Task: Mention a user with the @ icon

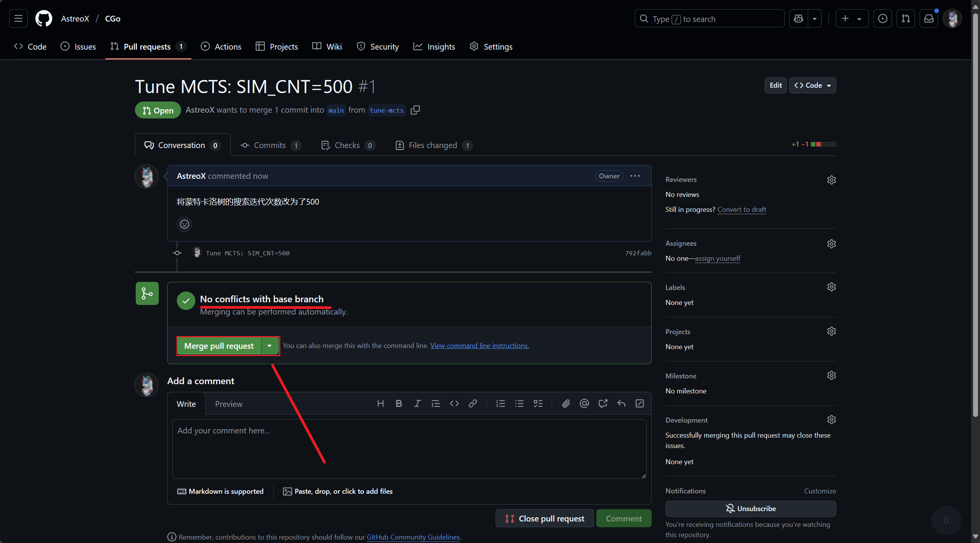Action: pos(584,403)
